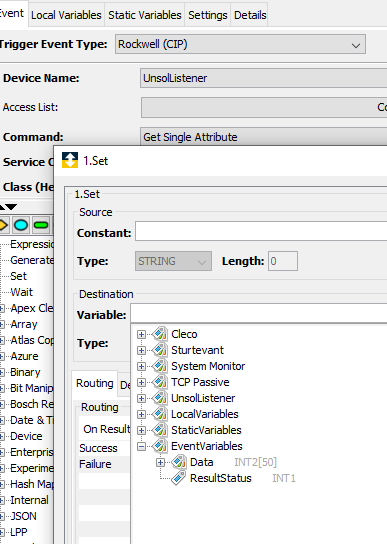Click the TCP Passive icon
The image size is (387, 544).
160,382
